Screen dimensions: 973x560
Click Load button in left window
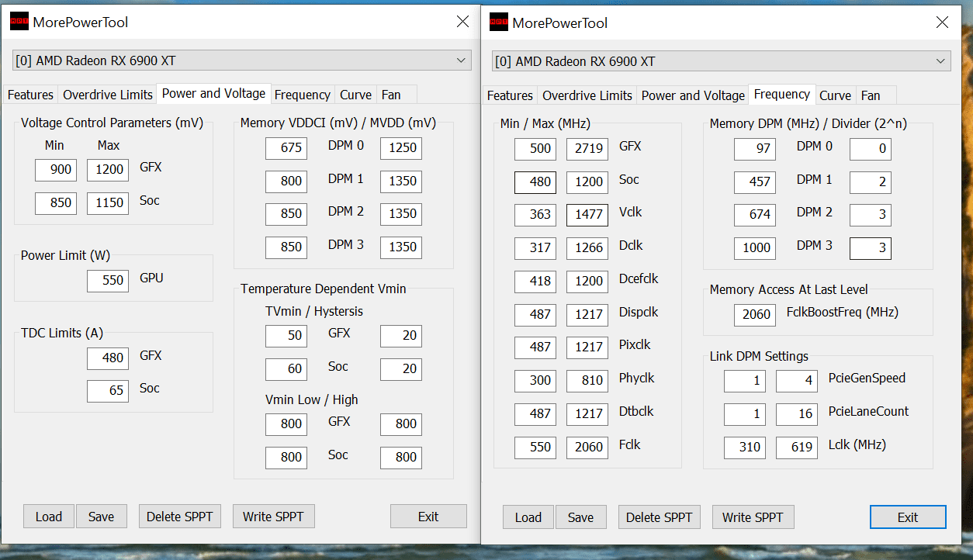point(49,517)
